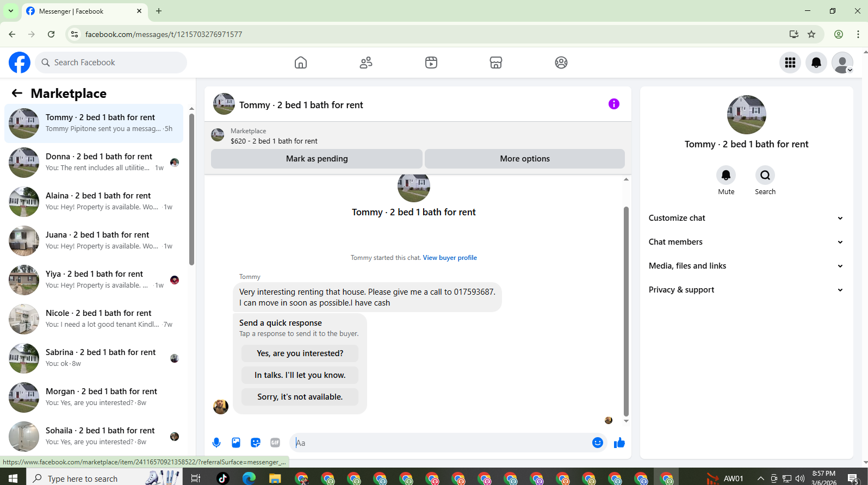
Task: Go back from Marketplace chats list
Action: [17, 93]
